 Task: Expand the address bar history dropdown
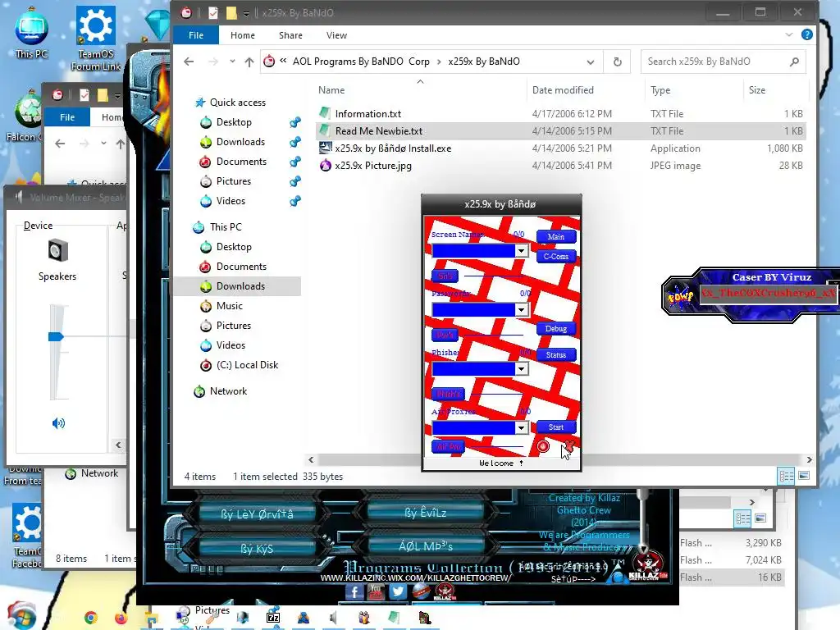[x=591, y=62]
